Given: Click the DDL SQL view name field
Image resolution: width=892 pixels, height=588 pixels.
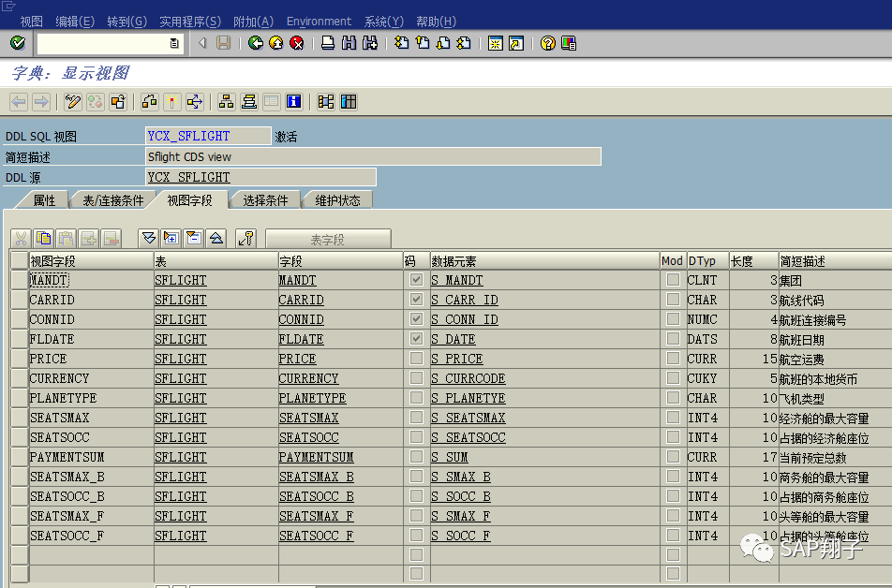Looking at the screenshot, I should coord(208,136).
